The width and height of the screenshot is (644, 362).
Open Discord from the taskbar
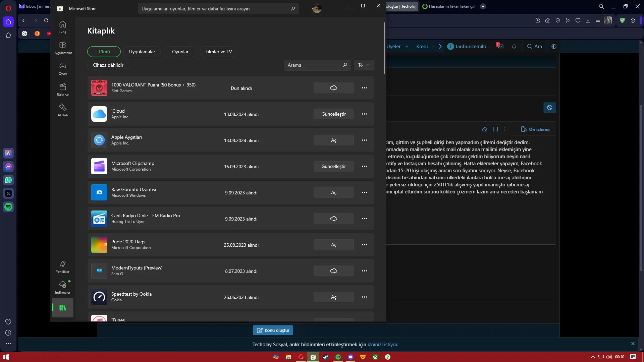[x=351, y=357]
